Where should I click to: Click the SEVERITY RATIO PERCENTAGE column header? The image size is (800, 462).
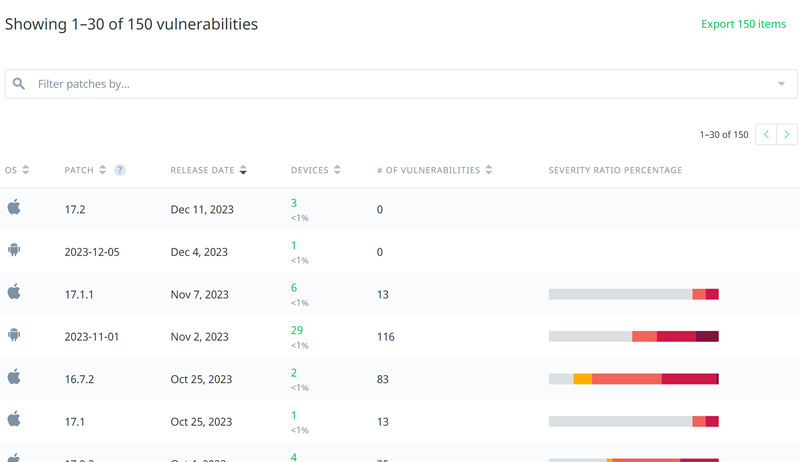tap(615, 170)
